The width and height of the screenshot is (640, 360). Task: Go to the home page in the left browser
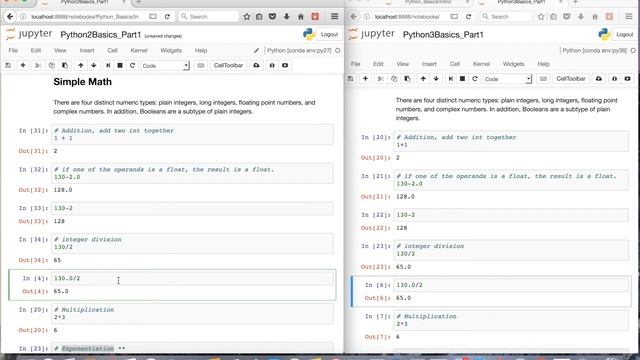point(301,17)
